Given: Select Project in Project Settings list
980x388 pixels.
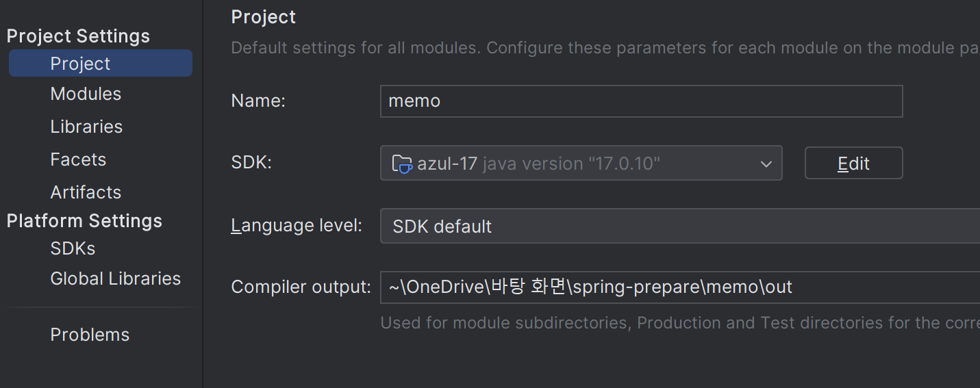Looking at the screenshot, I should [101, 63].
